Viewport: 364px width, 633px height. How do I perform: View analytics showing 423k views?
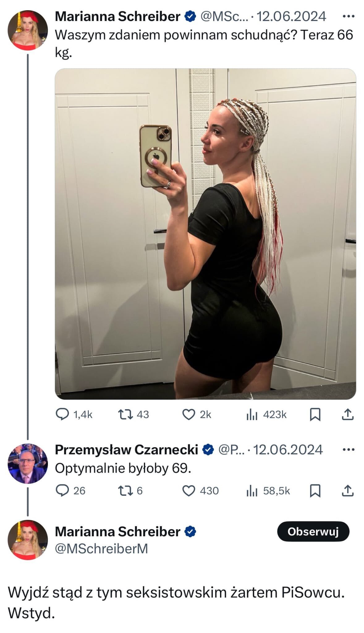252,414
